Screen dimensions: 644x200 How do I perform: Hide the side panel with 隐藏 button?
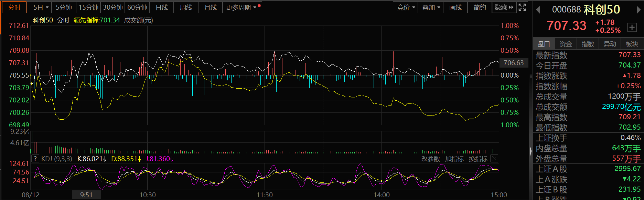click(504, 7)
